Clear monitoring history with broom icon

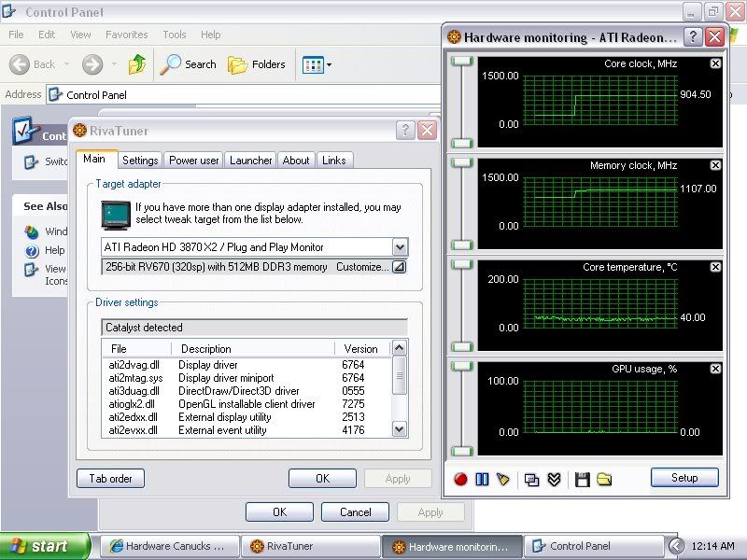click(x=503, y=479)
